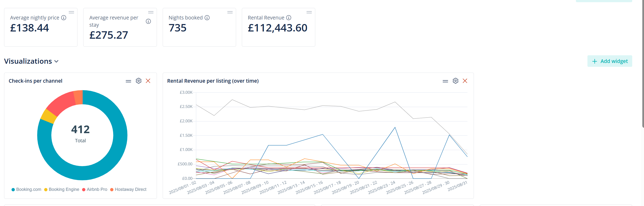Toggle Booking Engine series in donut legend
Screen dimensions: 644x206
pos(62,189)
